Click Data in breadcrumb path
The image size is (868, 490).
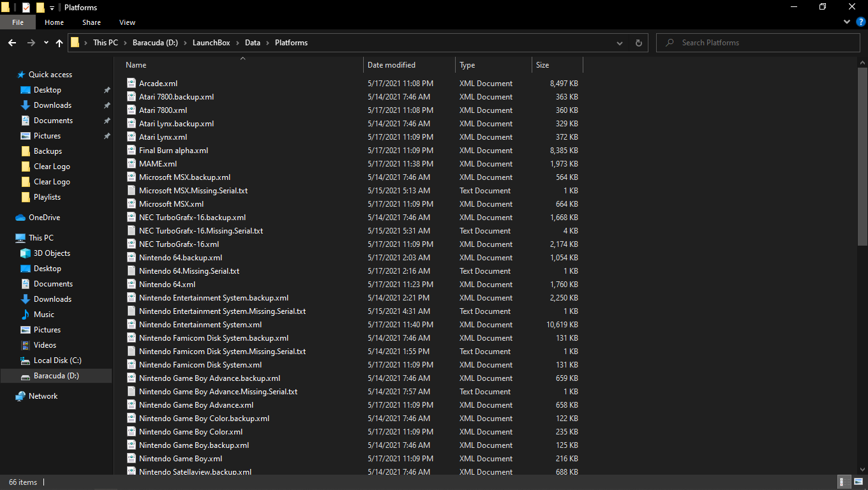253,43
